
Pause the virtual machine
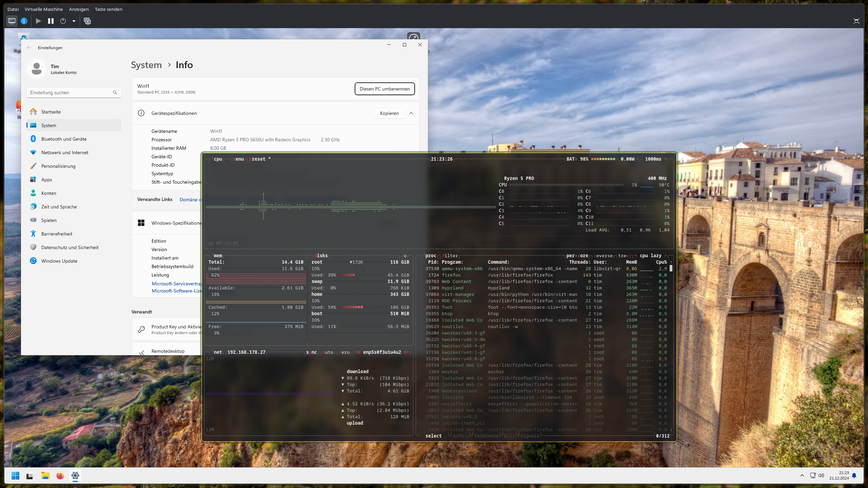(51, 21)
